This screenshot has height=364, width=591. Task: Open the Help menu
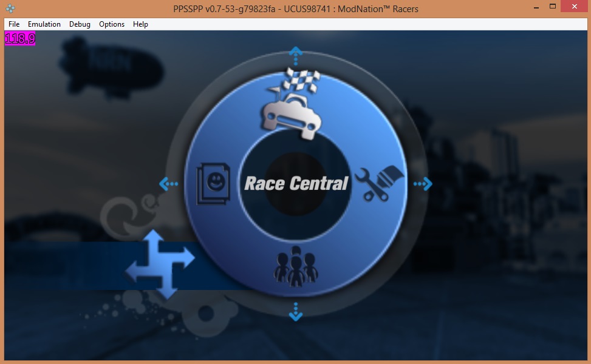tap(140, 24)
